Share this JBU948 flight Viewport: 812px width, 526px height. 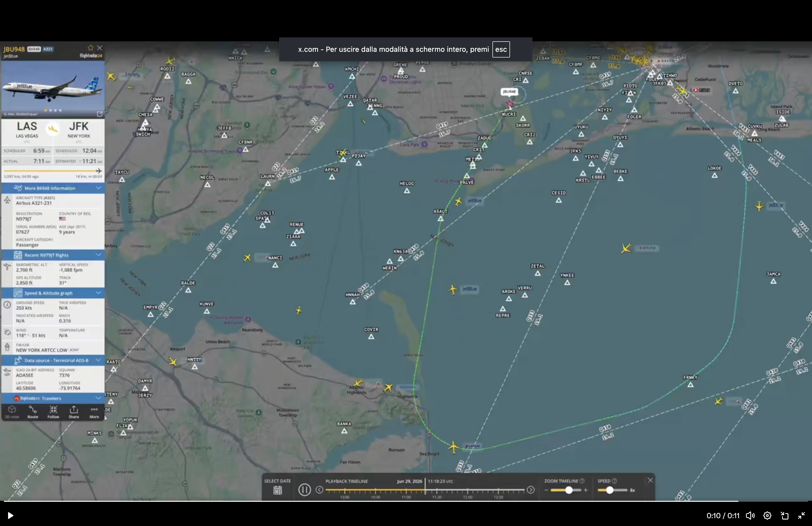74,412
